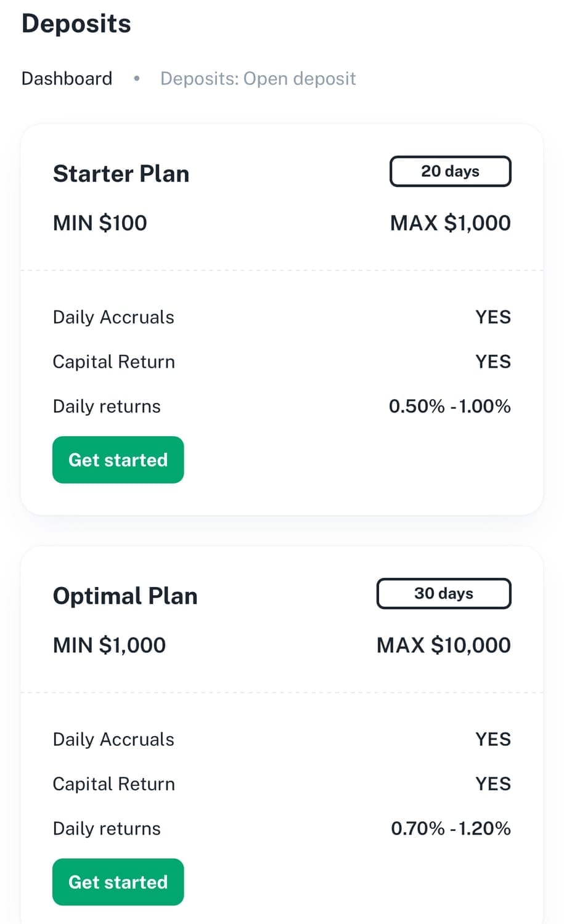Click the MAX $1,000 label
564x924 pixels.
450,223
